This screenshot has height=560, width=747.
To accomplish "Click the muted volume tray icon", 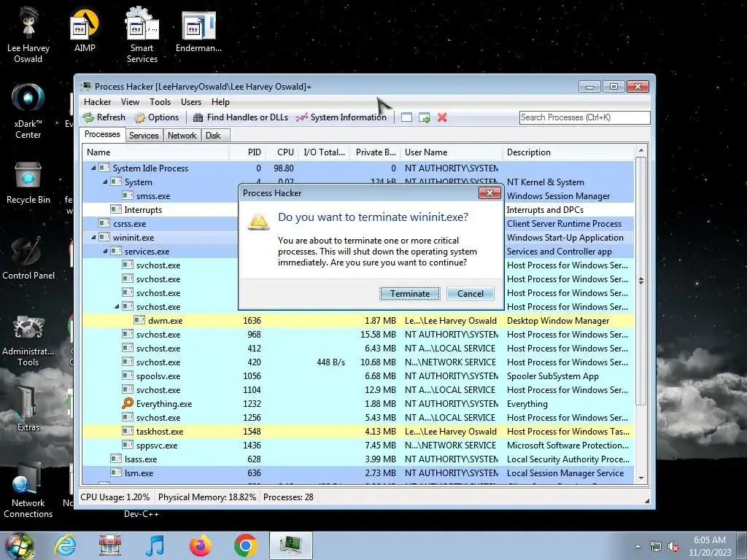I will [673, 547].
